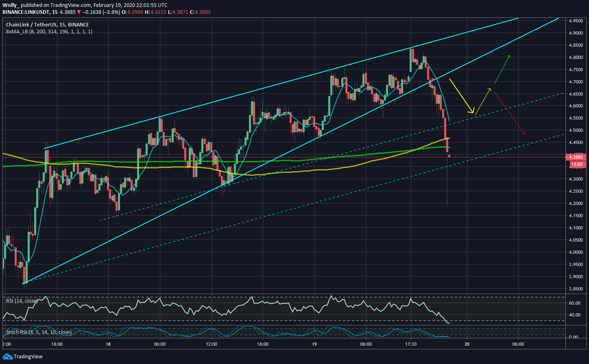Click the 0.00 Stoch RSI axis label
The width and height of the screenshot is (589, 364).
pyautogui.click(x=573, y=337)
